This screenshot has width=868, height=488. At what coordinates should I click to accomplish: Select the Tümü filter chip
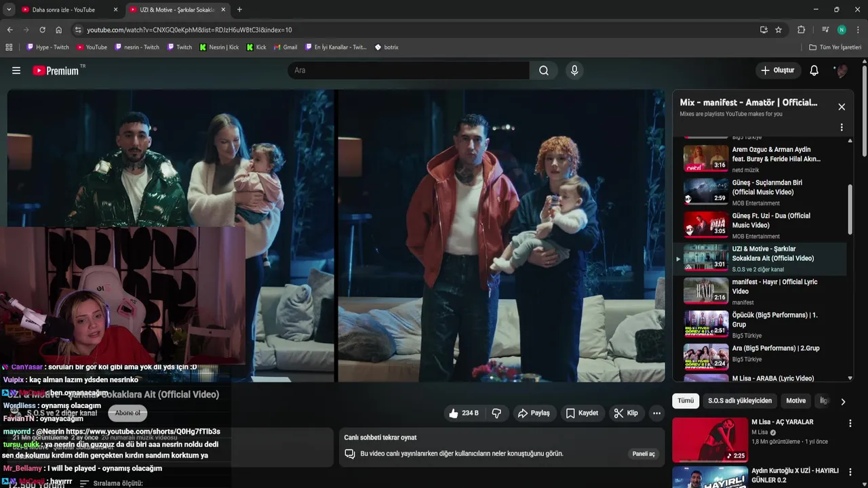pos(686,401)
